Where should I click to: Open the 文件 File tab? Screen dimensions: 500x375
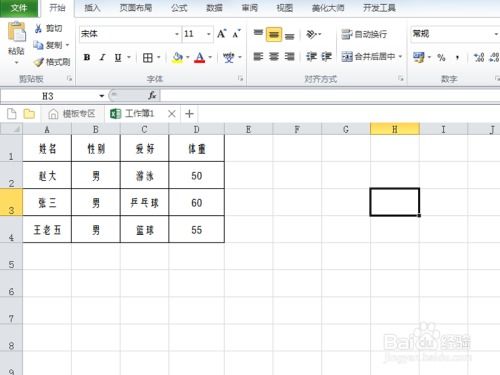click(x=19, y=8)
